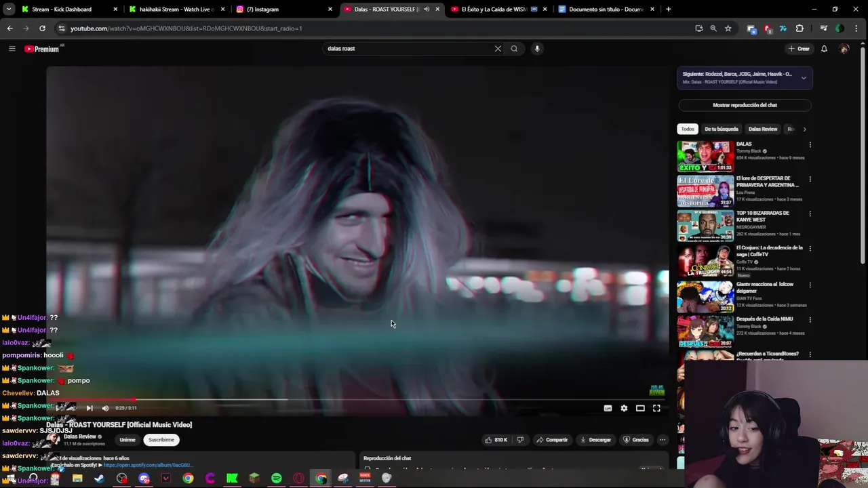Run the search with magnifier button

pos(514,49)
